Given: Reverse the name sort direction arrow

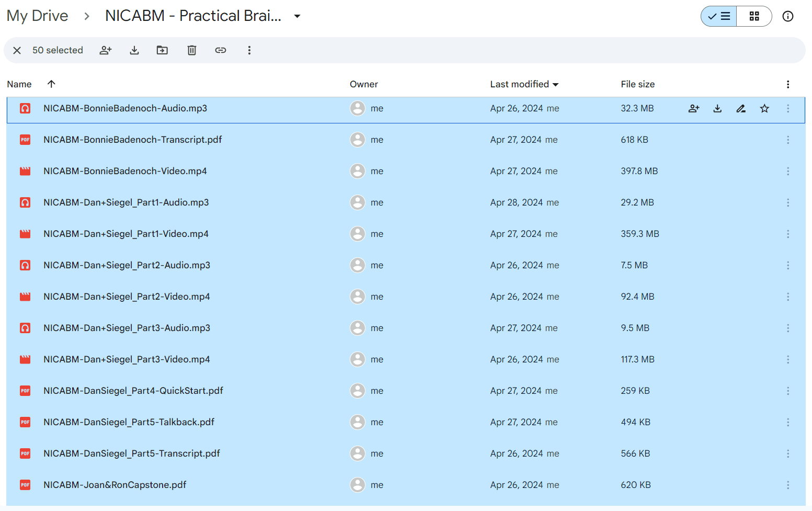Looking at the screenshot, I should (51, 84).
